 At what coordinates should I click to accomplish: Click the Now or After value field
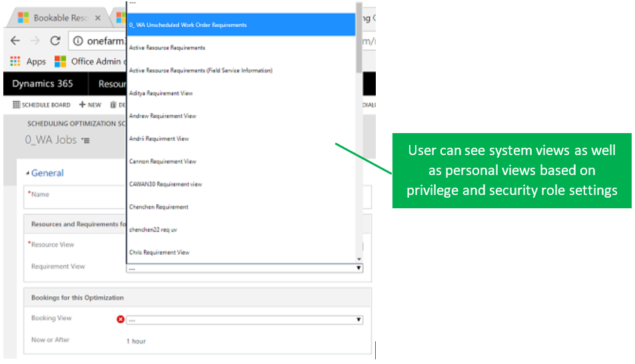pyautogui.click(x=137, y=341)
